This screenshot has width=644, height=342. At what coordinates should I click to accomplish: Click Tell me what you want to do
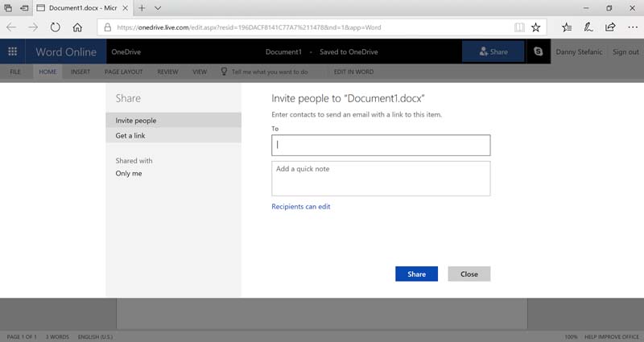270,72
